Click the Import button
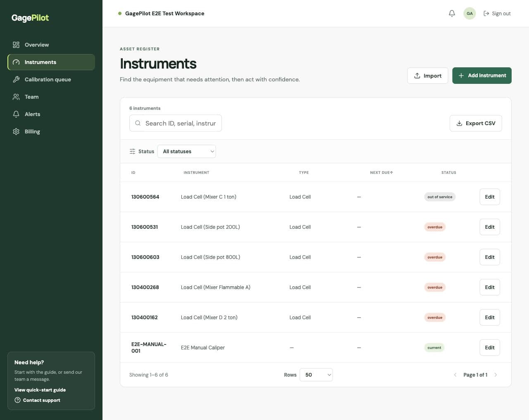This screenshot has height=420, width=529. click(428, 76)
